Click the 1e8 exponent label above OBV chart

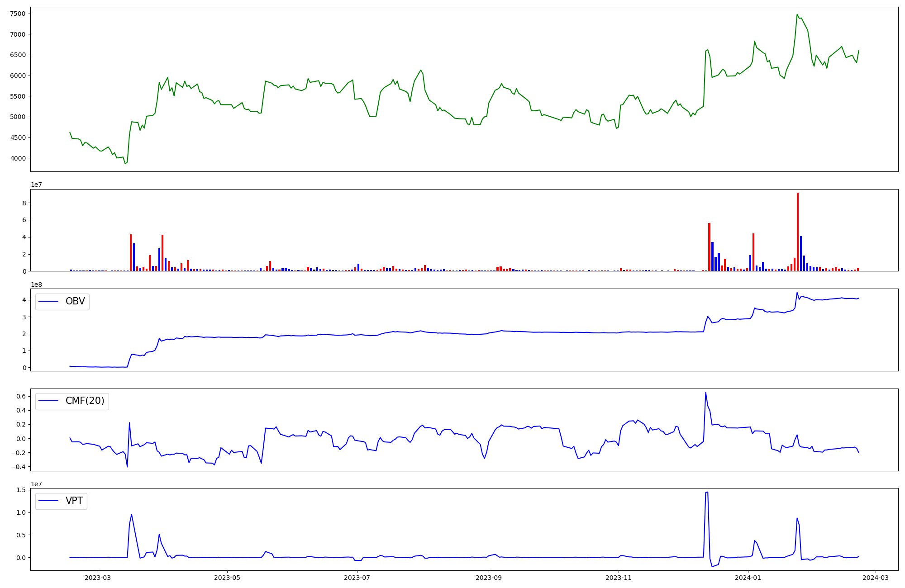pyautogui.click(x=36, y=285)
